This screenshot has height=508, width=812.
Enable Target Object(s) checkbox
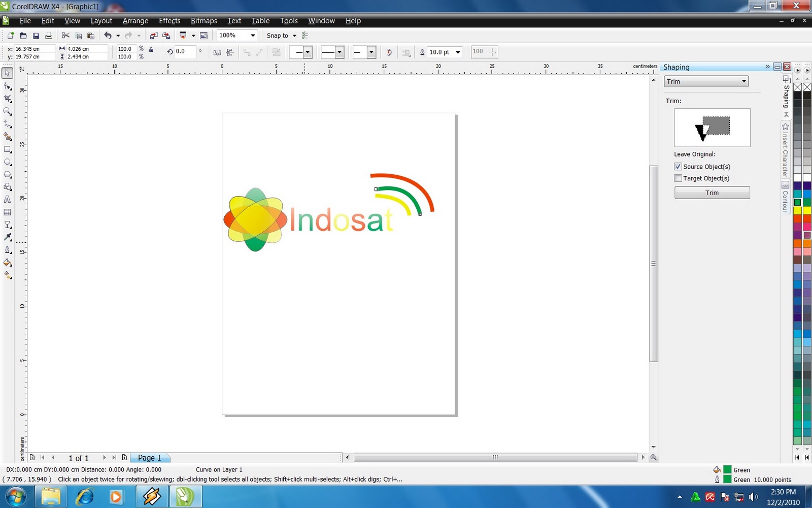click(x=678, y=178)
